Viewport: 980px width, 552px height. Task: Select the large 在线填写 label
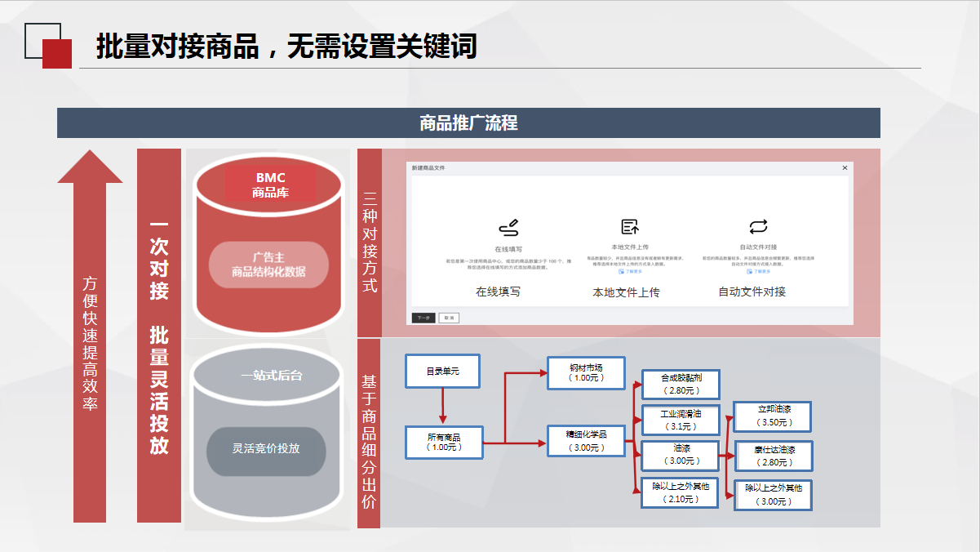498,292
